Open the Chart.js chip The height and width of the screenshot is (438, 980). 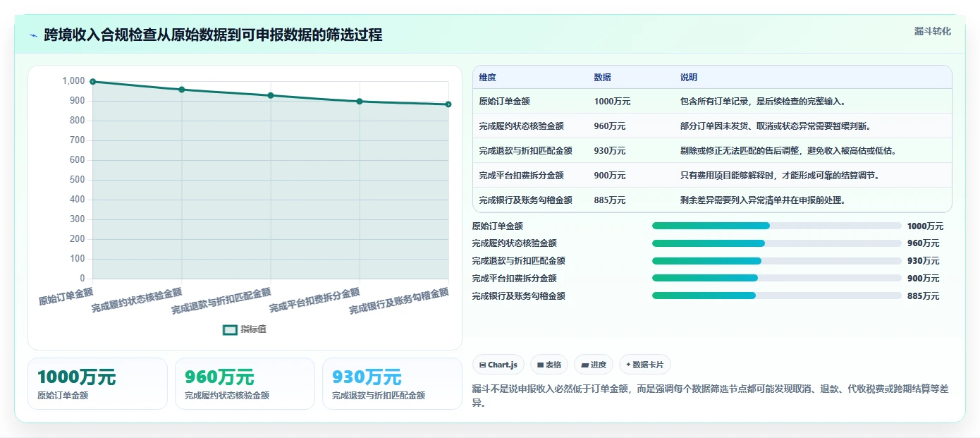coord(498,365)
